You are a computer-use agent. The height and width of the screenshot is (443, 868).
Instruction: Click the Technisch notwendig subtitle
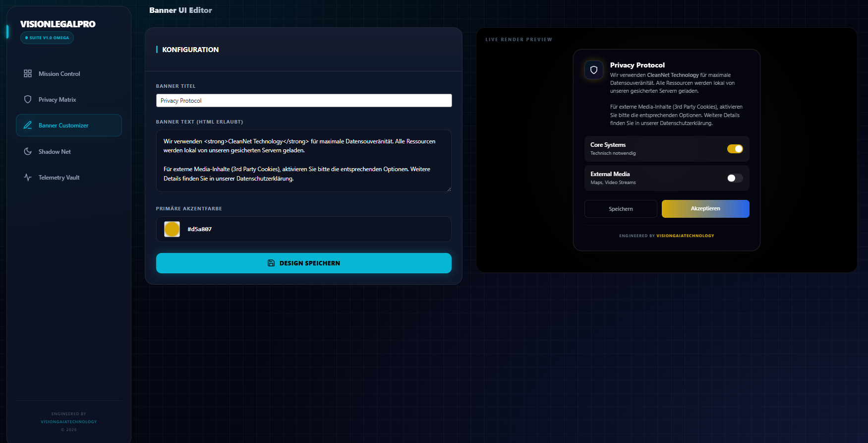point(613,153)
